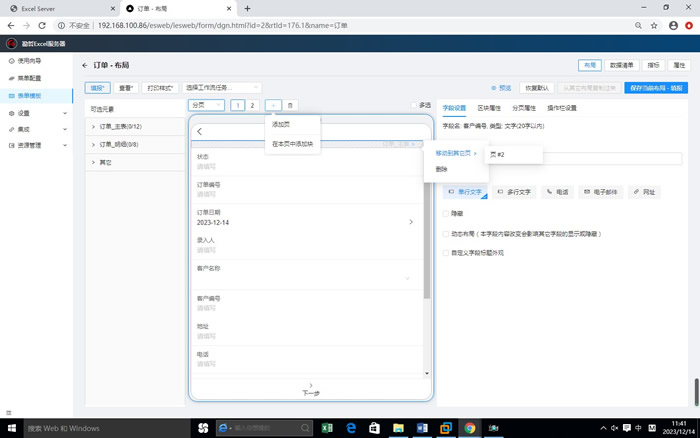This screenshot has width=700, height=438.
Task: Select the 电话 field type
Action: point(556,190)
